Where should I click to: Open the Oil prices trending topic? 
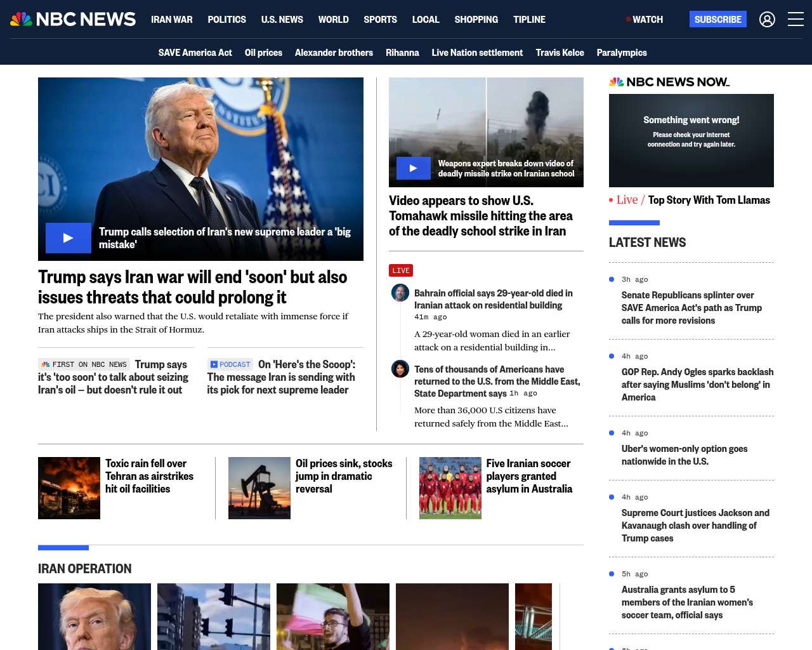[x=263, y=53]
